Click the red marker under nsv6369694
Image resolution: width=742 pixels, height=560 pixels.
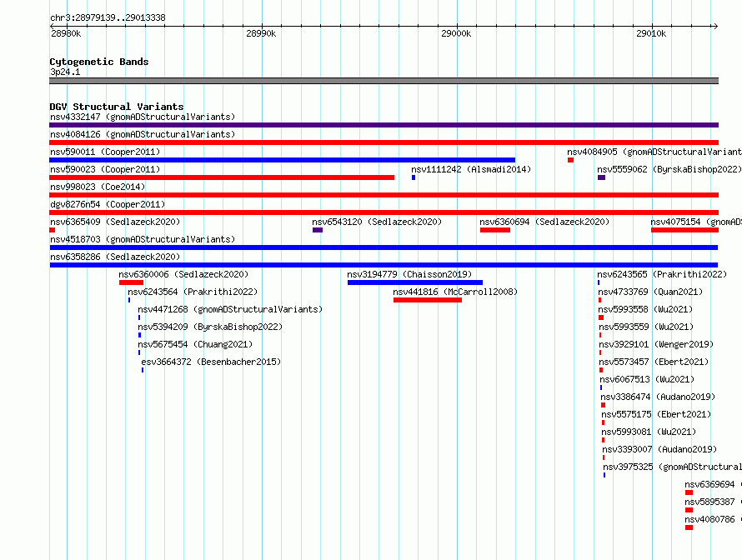689,492
